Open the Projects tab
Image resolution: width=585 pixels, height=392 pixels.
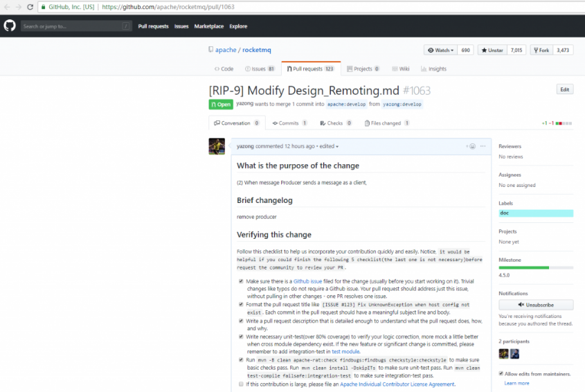coord(363,69)
